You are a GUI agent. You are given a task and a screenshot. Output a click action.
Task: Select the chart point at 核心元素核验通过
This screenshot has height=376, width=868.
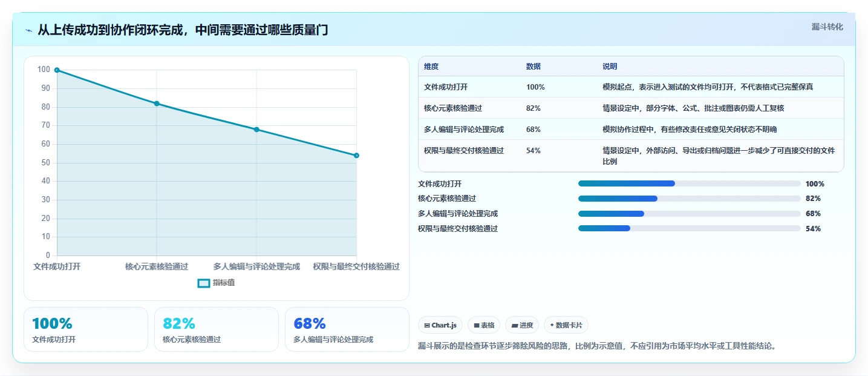coord(157,104)
